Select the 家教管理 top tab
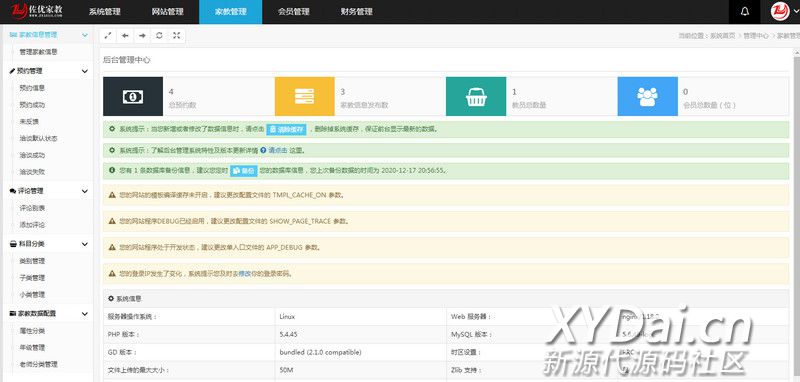800x382 pixels. (x=231, y=12)
